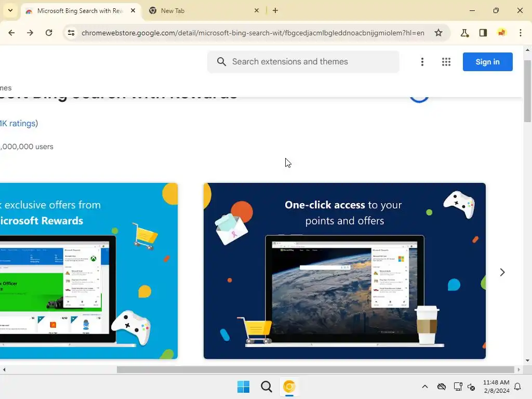The width and height of the screenshot is (532, 399).
Task: Open the One-click access screenshot
Action: tap(344, 271)
